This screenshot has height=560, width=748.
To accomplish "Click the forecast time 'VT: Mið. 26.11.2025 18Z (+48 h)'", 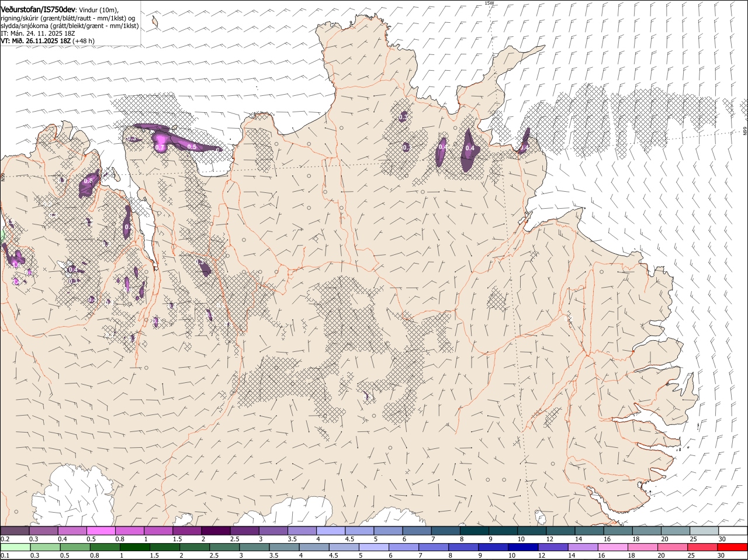I will point(47,41).
